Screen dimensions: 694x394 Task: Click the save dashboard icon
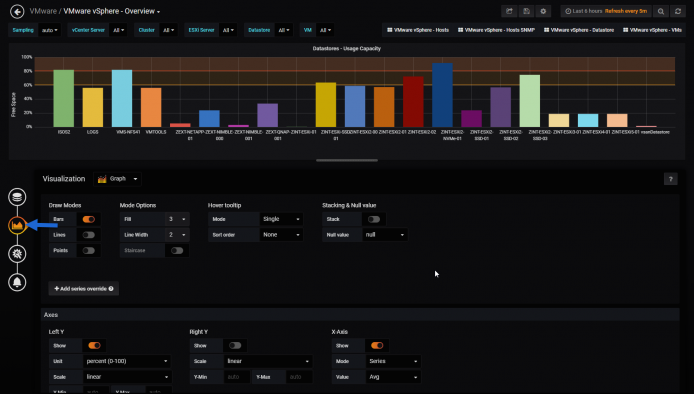(x=526, y=11)
